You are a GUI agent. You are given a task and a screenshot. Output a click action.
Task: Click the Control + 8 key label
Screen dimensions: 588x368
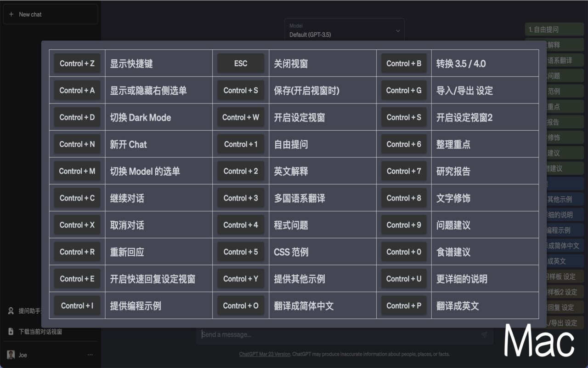[x=404, y=198]
